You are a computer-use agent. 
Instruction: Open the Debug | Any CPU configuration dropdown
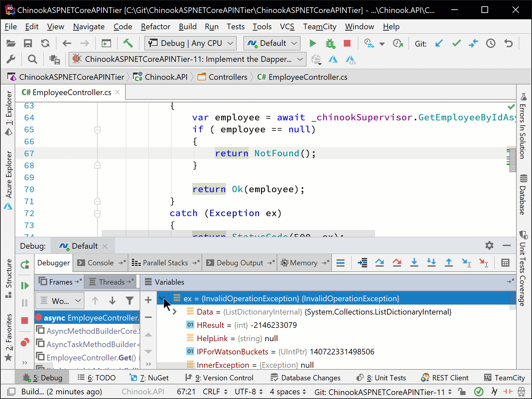point(190,43)
